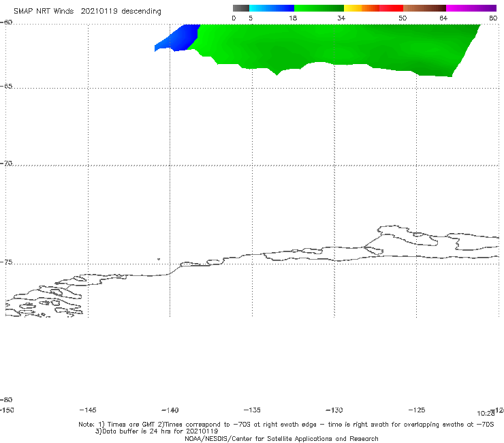Click the swath time label "10:28"
Image resolution: width=504 pixels, height=443 pixels.
click(486, 414)
